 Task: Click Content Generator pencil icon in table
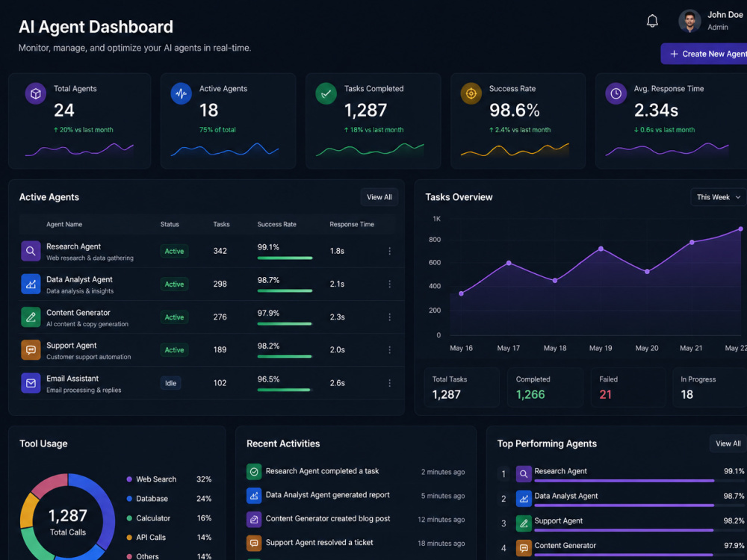[31, 317]
